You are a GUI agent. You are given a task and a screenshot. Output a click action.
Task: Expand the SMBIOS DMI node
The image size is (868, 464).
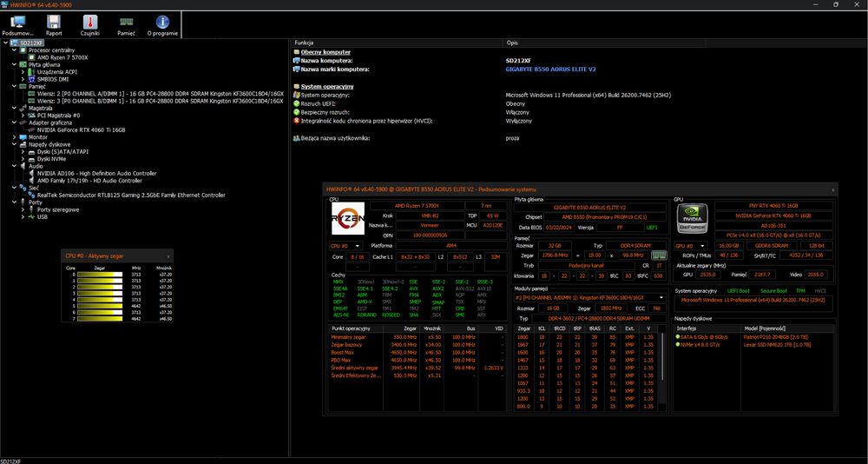pyautogui.click(x=23, y=79)
